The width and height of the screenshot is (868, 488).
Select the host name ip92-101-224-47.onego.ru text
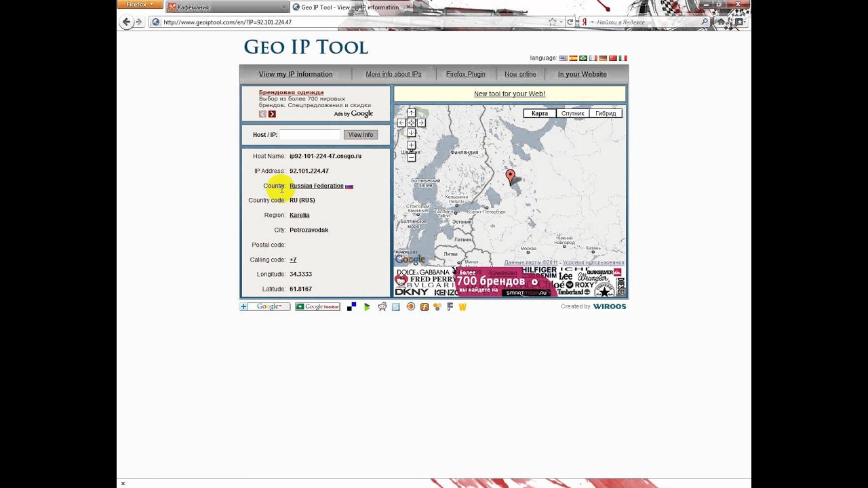pos(325,156)
